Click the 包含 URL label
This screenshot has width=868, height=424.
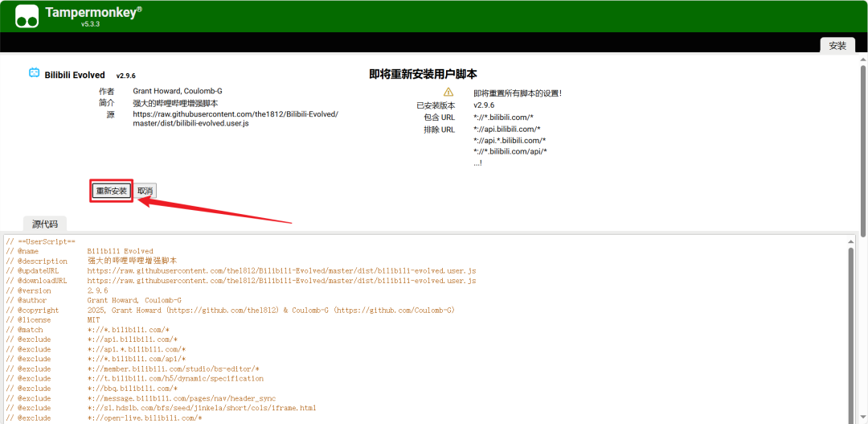point(440,117)
